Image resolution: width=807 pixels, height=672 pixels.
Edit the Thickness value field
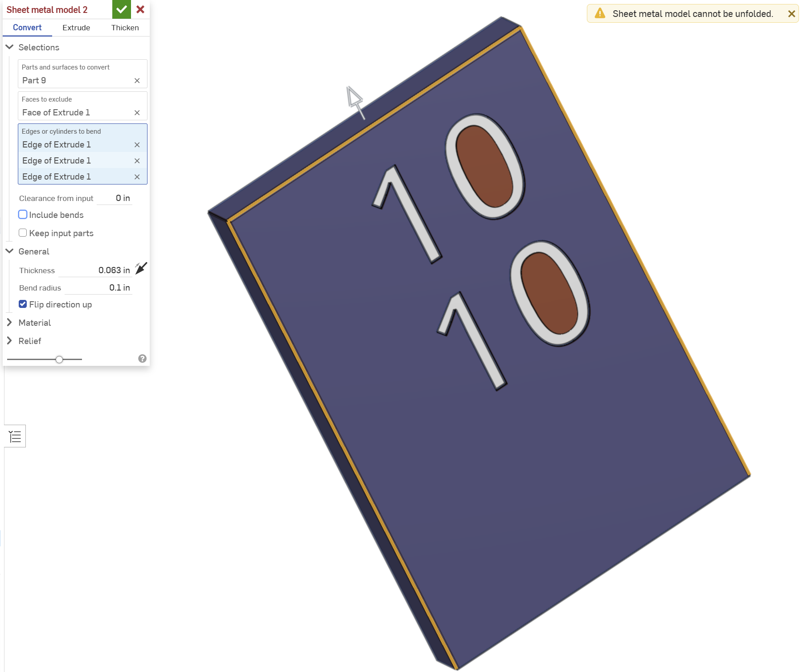tap(95, 270)
